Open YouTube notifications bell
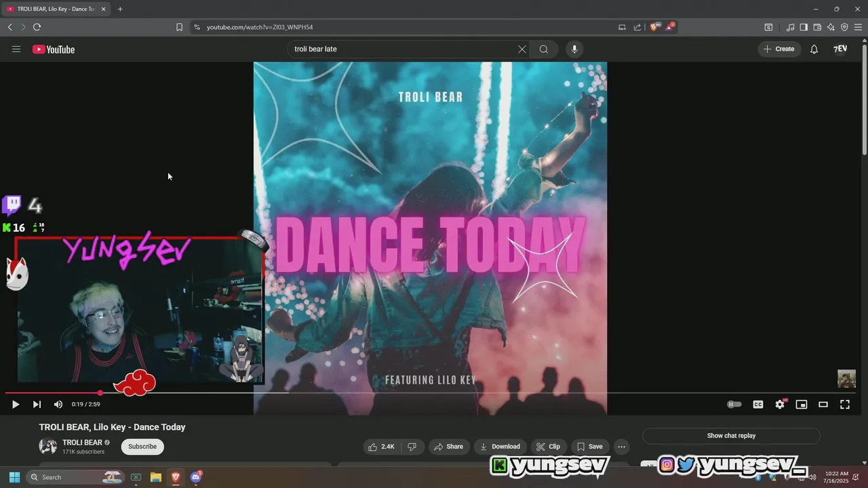868x488 pixels. pos(814,49)
